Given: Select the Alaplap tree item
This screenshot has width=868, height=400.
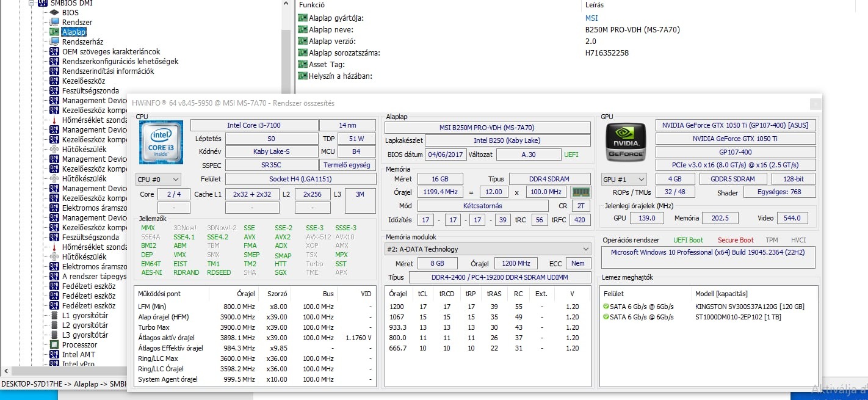Looking at the screenshot, I should [74, 32].
